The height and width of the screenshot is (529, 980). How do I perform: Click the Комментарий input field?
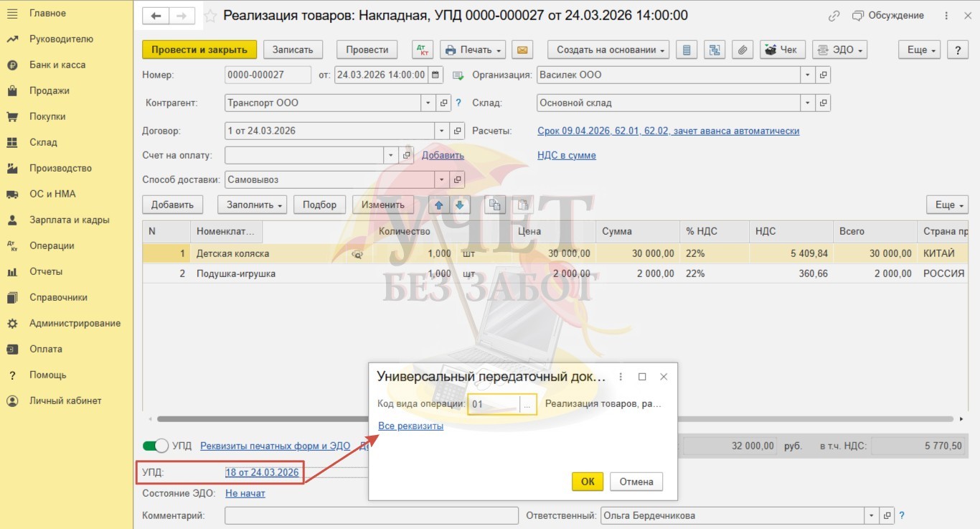tap(371, 515)
